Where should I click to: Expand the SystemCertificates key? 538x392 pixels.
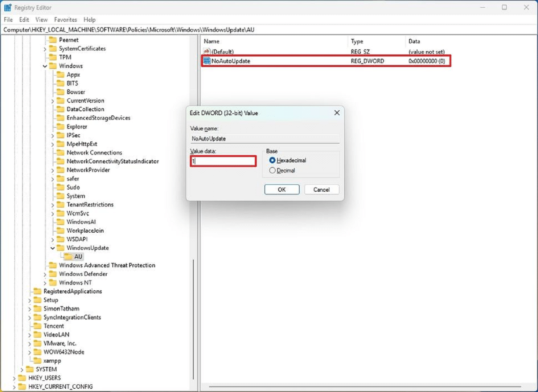click(x=45, y=49)
